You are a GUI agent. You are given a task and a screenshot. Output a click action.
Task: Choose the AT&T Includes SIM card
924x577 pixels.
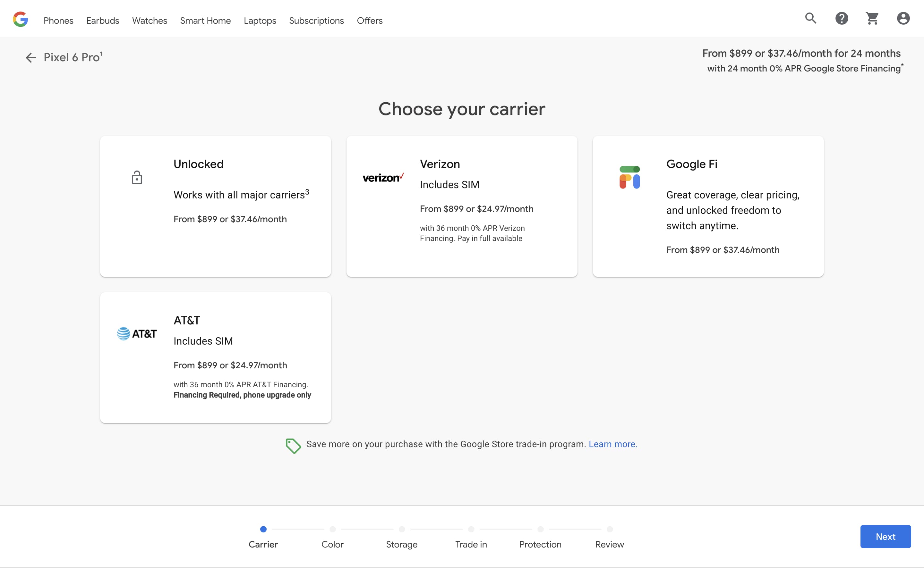pyautogui.click(x=215, y=357)
